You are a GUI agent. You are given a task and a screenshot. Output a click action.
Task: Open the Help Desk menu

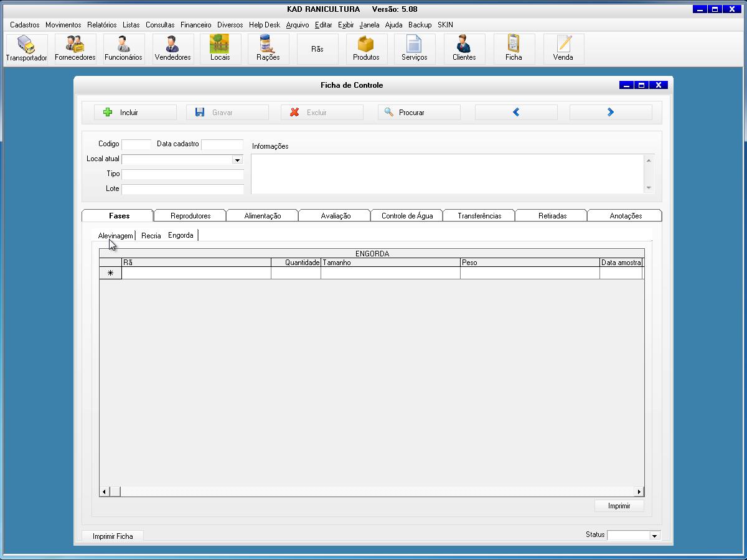(265, 25)
